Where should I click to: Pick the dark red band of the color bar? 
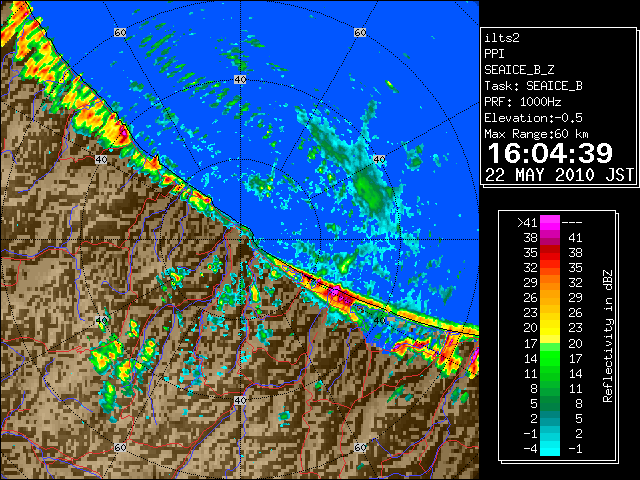[x=550, y=249]
